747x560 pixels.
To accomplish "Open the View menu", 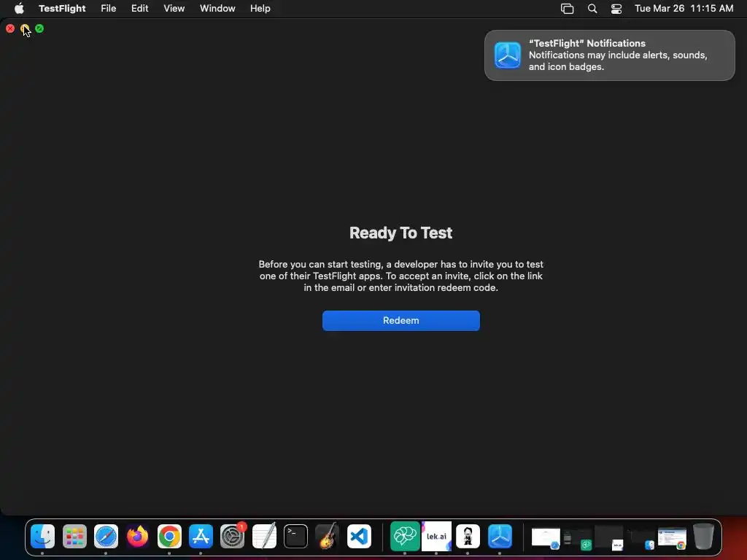I will point(174,8).
